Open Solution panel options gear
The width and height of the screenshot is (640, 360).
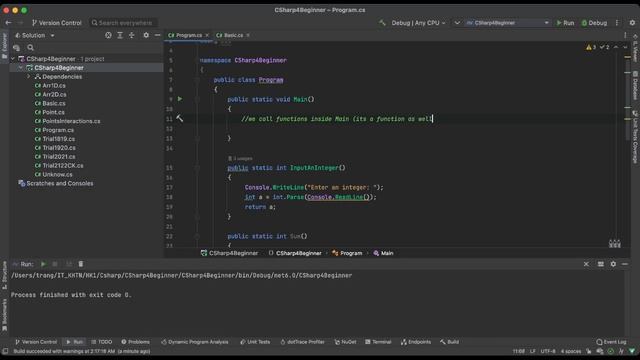(146, 36)
